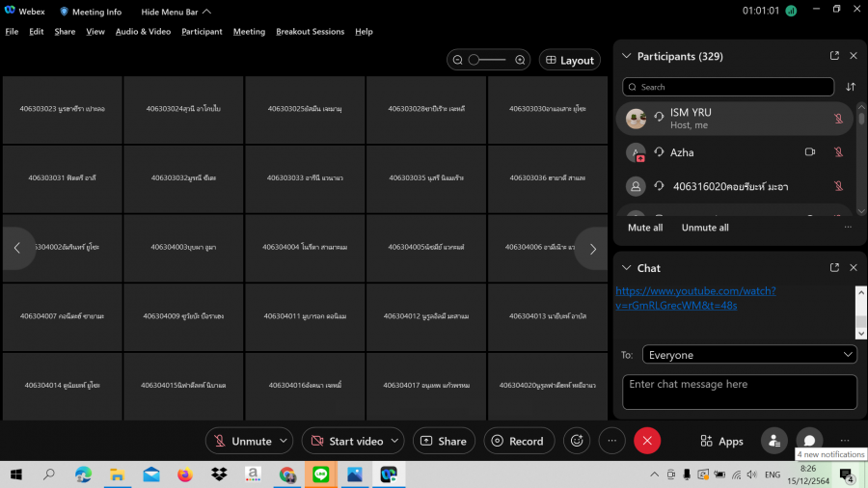Screen dimensions: 868x488
Task: Open the Breakout Sessions menu
Action: pyautogui.click(x=310, y=32)
